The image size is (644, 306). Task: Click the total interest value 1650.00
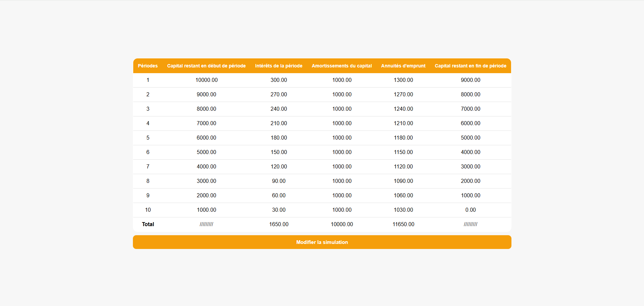(279, 224)
